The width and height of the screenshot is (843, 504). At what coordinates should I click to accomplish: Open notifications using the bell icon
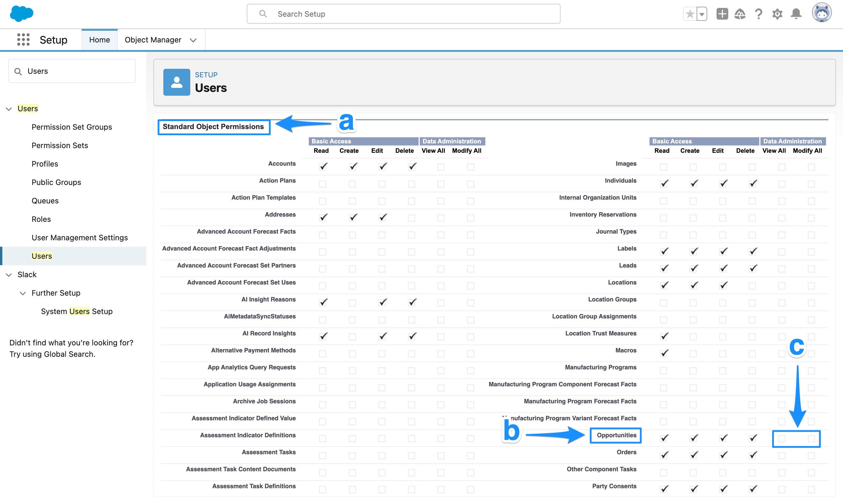[x=796, y=13]
